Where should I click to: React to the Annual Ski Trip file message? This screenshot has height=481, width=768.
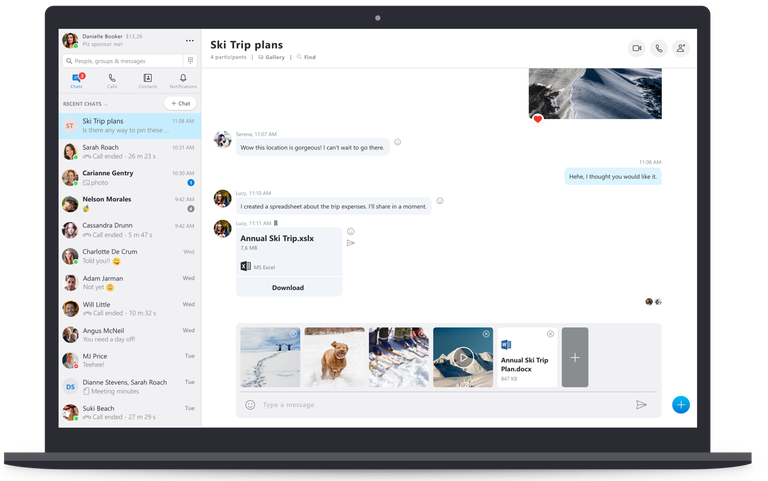[351, 232]
